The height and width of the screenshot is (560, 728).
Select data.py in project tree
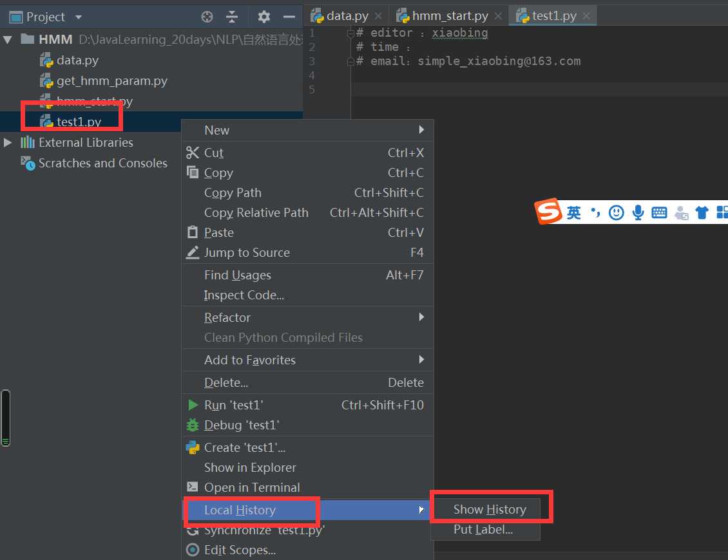coord(77,61)
